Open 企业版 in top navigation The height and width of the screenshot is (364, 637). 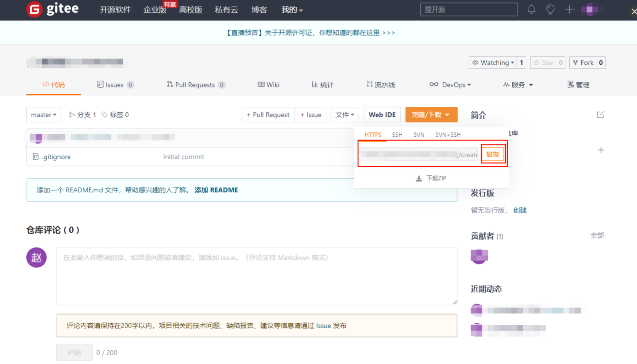(155, 10)
